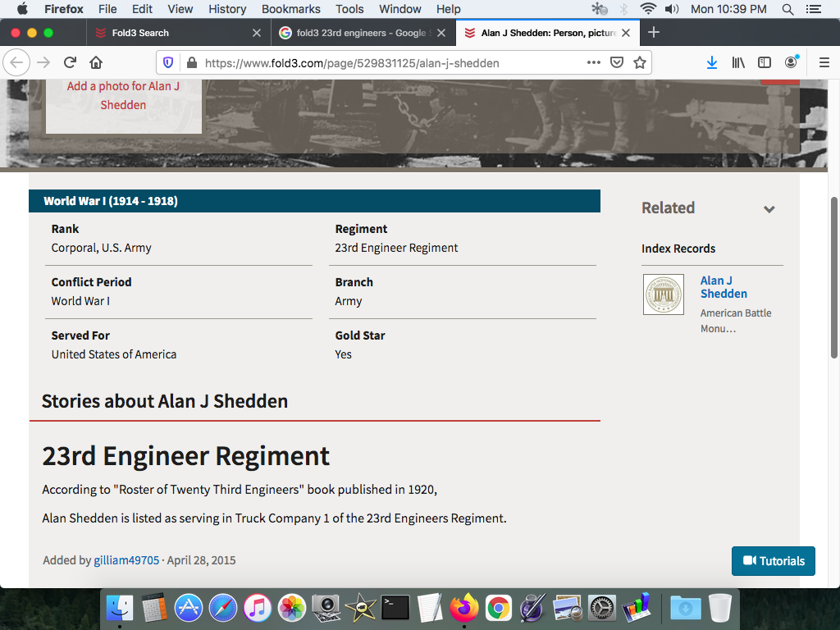This screenshot has width=840, height=630.
Task: Open the tracking protection shield icon
Action: pyautogui.click(x=168, y=62)
